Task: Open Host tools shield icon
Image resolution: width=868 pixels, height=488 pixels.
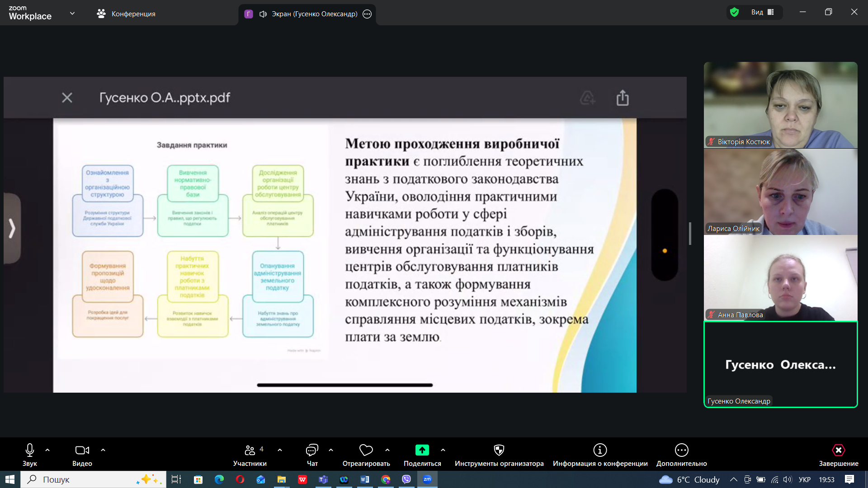Action: 499,450
